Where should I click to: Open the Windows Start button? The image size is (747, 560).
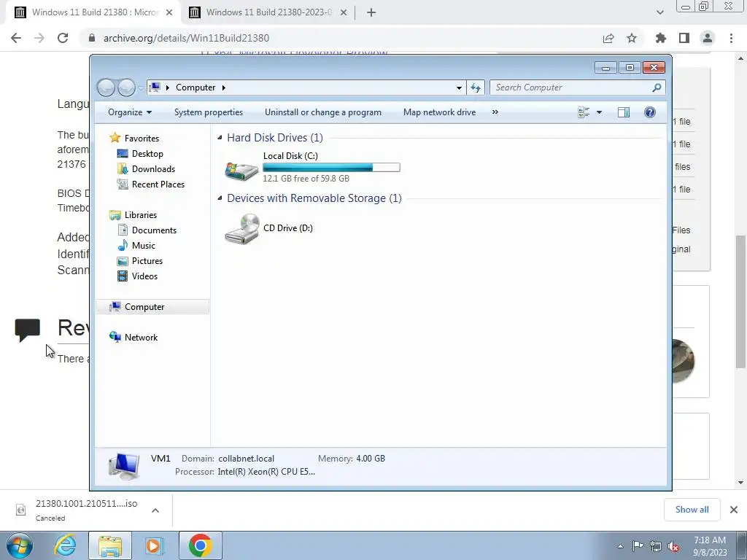coord(20,545)
